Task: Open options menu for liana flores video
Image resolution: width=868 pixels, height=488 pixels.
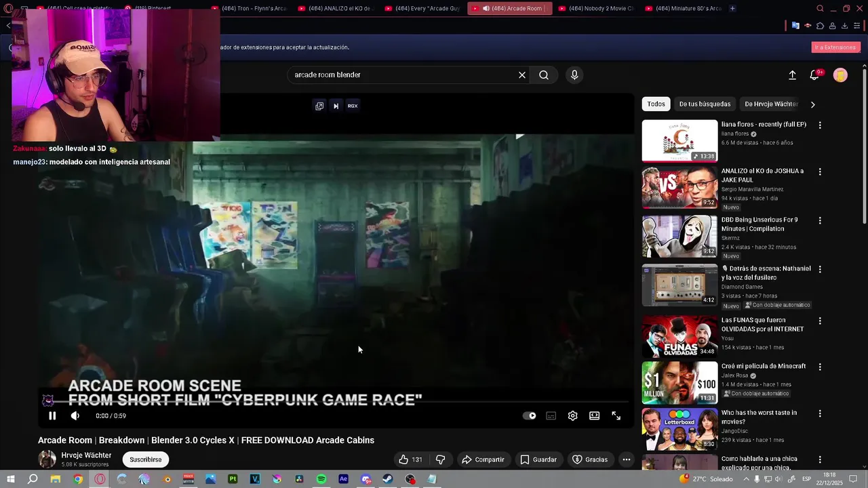Action: [820, 125]
